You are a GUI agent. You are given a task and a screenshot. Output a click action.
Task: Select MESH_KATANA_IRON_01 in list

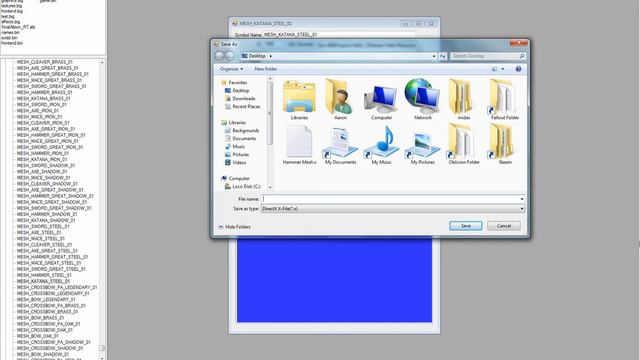(x=42, y=159)
